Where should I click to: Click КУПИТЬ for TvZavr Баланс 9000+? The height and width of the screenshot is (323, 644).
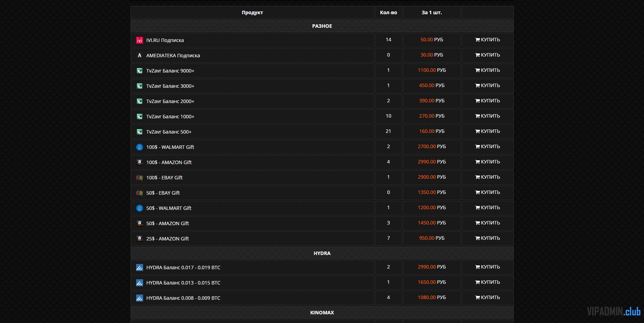click(487, 70)
